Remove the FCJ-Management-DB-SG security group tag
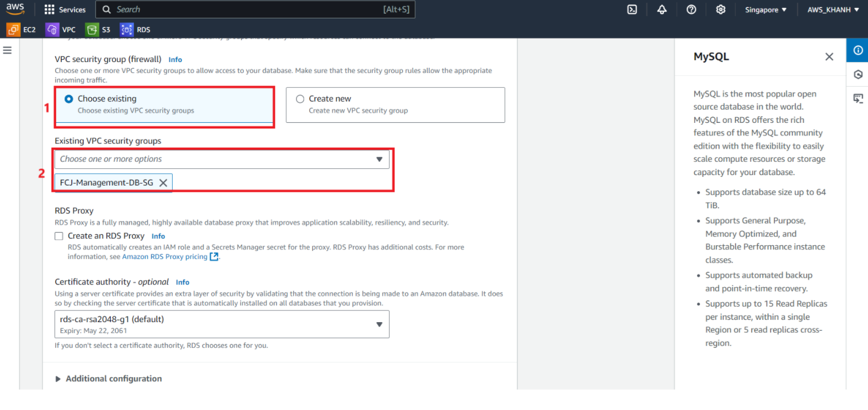Screen dimensions: 868x410 (x=163, y=183)
